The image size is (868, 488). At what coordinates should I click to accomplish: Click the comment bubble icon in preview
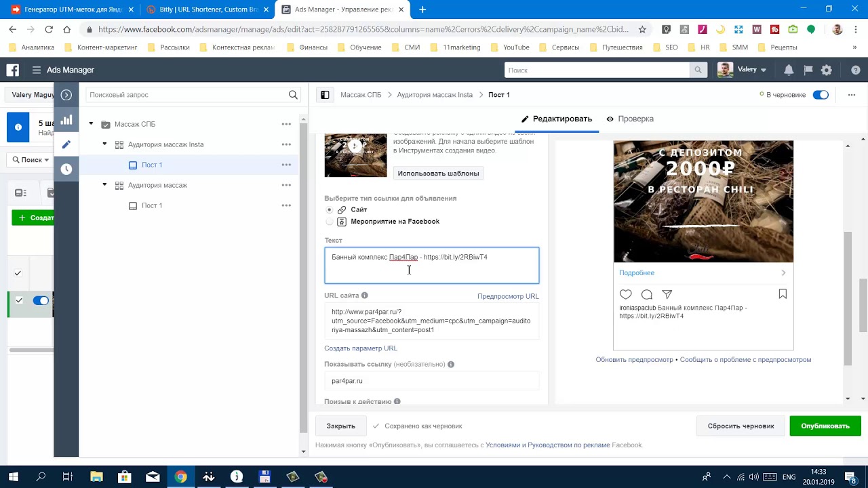pyautogui.click(x=647, y=294)
